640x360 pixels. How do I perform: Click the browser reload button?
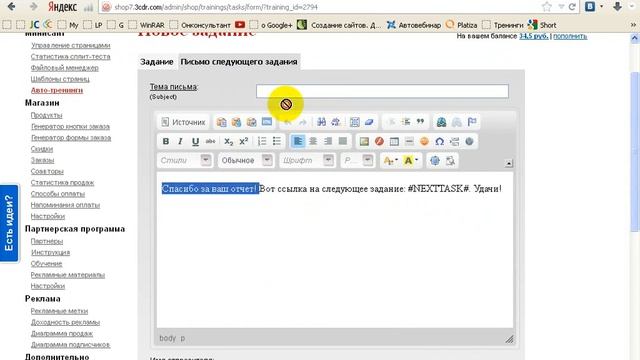click(572, 7)
